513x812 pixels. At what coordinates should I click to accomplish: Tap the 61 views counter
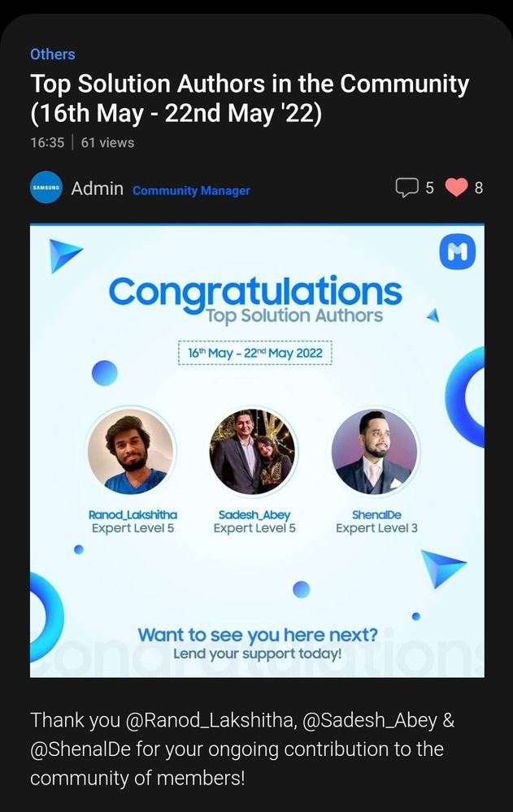point(107,142)
